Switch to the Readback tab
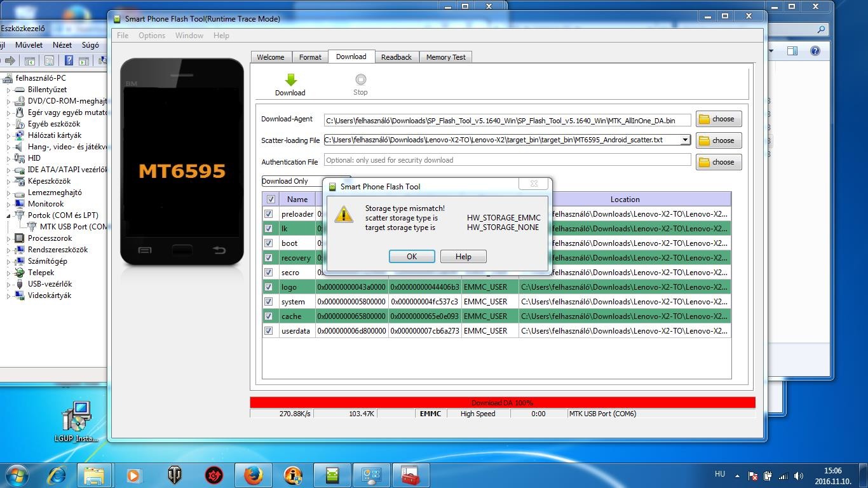This screenshot has height=488, width=868. (397, 57)
